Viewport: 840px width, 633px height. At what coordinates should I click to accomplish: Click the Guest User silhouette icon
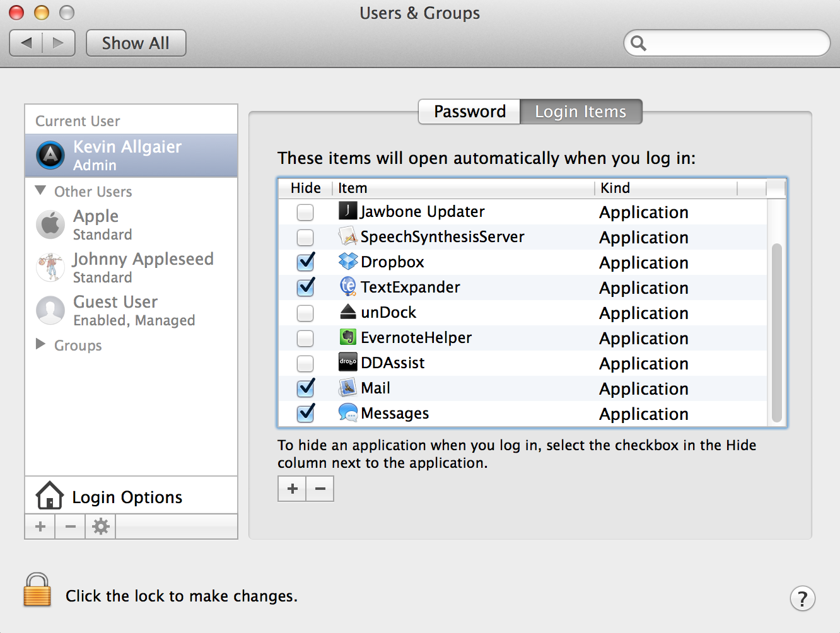50,310
